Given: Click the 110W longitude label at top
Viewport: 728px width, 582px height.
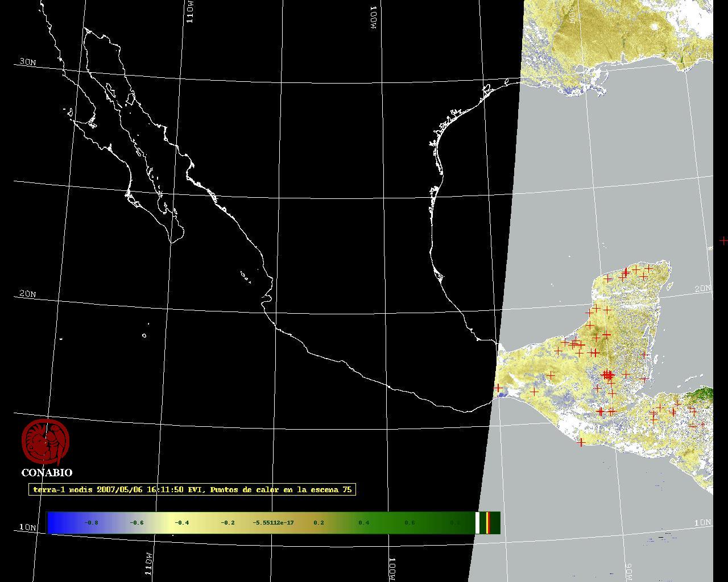Looking at the screenshot, I should pyautogui.click(x=191, y=11).
